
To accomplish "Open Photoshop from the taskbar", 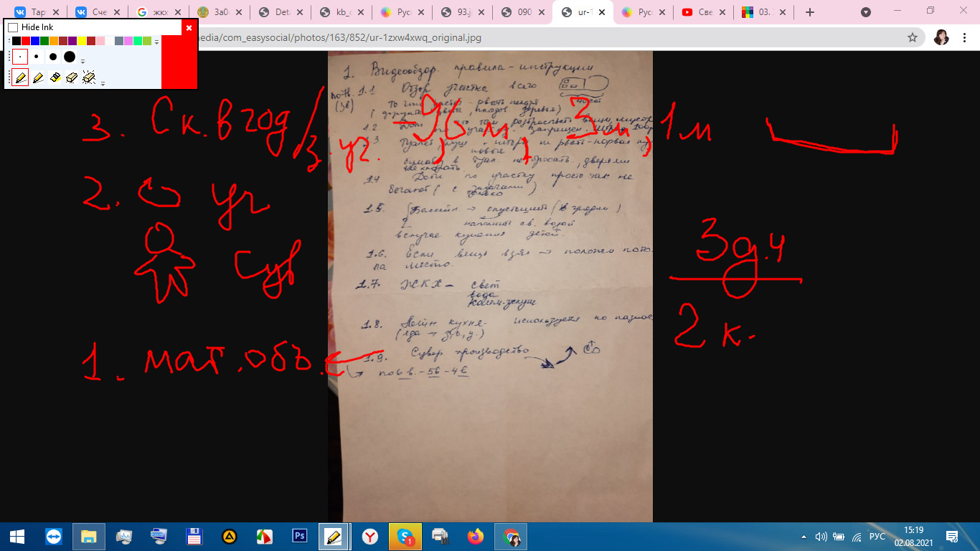I will click(300, 536).
